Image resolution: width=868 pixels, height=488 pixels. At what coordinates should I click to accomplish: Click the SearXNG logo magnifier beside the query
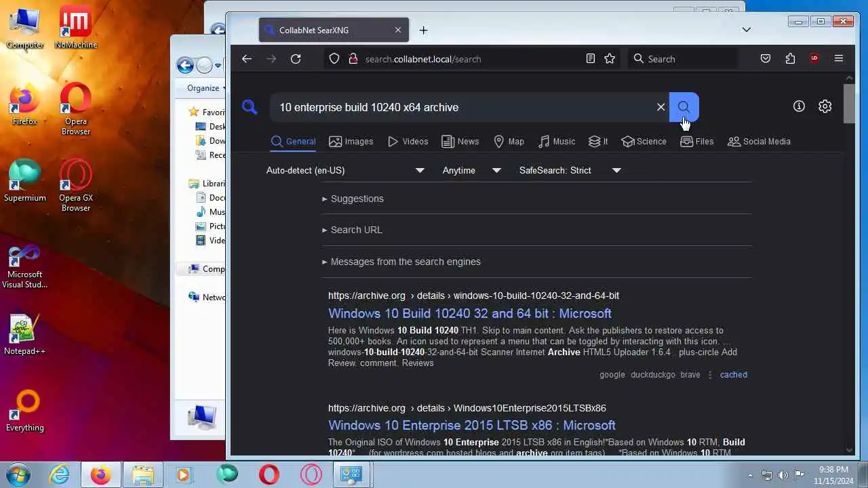click(250, 107)
